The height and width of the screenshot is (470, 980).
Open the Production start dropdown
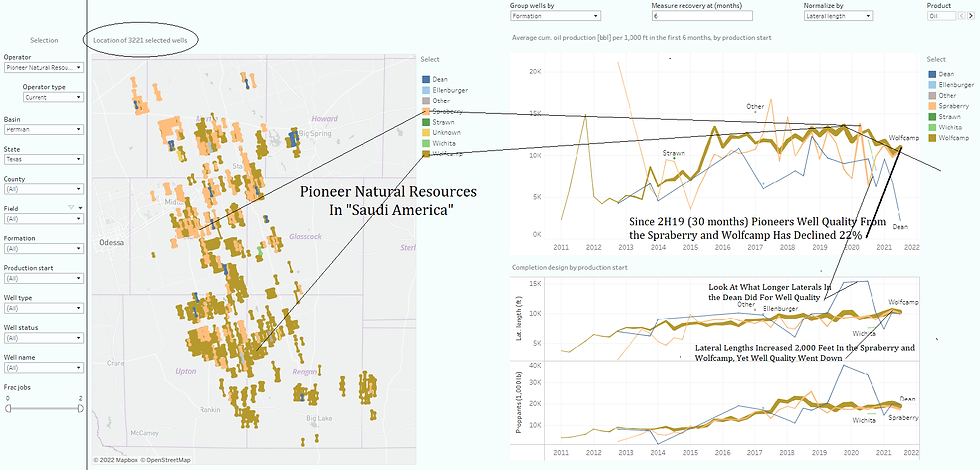click(43, 278)
